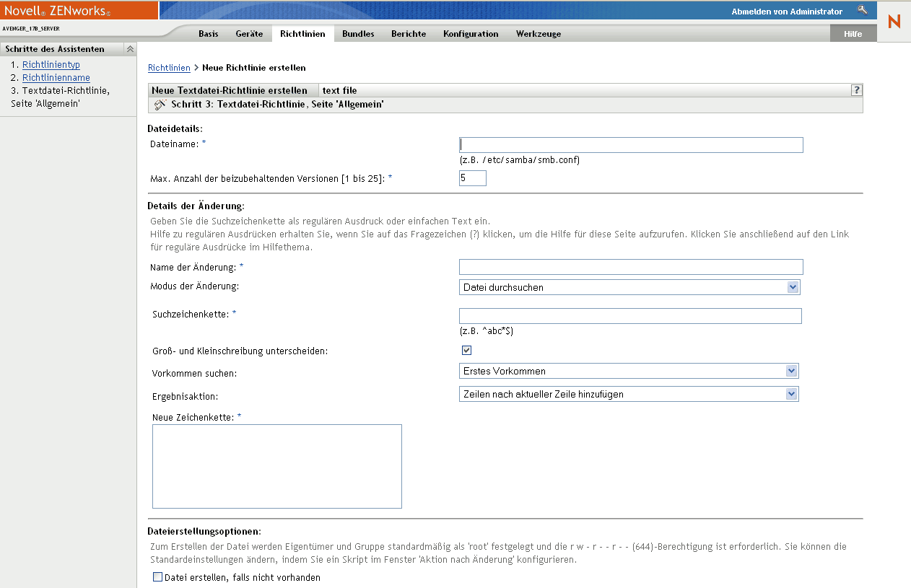The height and width of the screenshot is (588, 911).
Task: Enable Datei erstellen, falls nicht vorhanden
Action: (158, 577)
